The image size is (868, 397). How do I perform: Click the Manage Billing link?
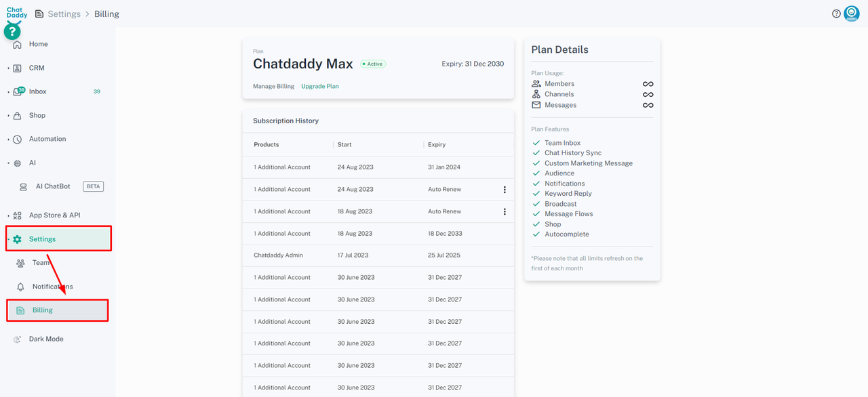click(x=273, y=87)
